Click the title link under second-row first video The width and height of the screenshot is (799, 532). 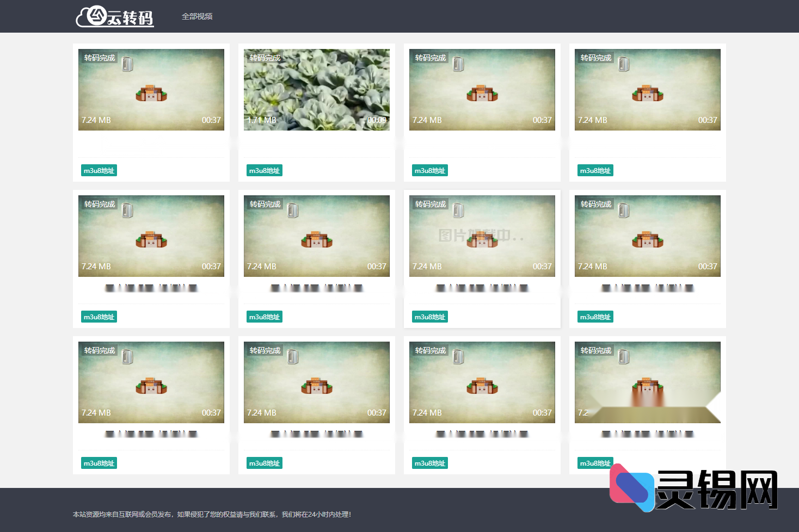click(151, 288)
